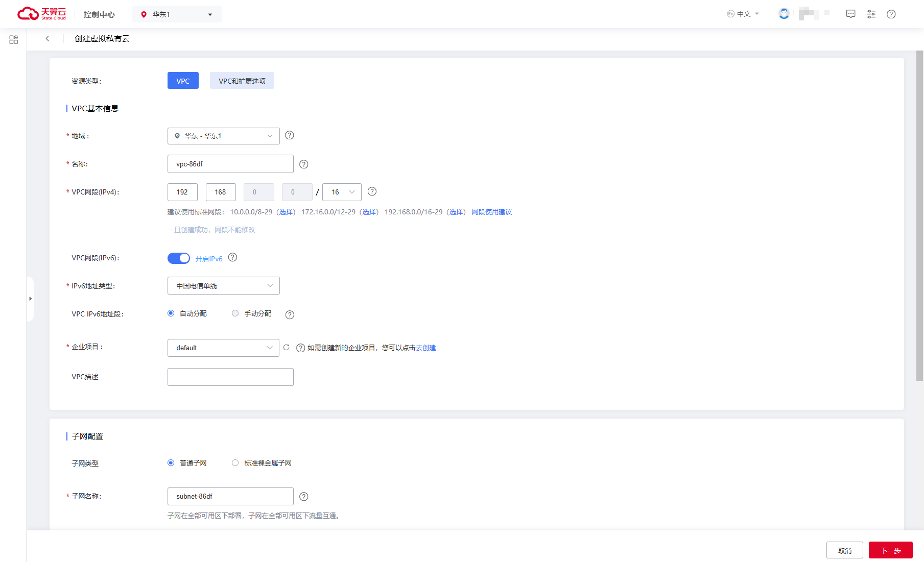Choose the 172.16.0.0/12-29 选择 link
Screen dimensions: 924x562
point(369,212)
